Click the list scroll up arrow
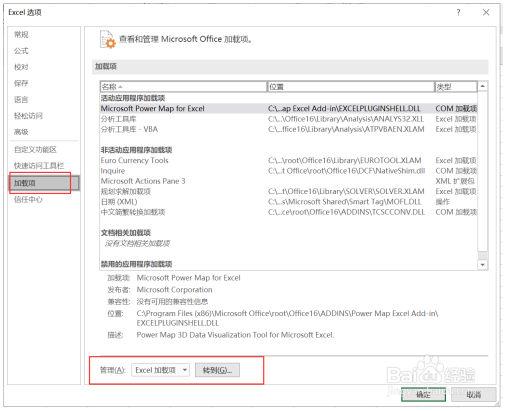The image size is (506, 411). 483,86
